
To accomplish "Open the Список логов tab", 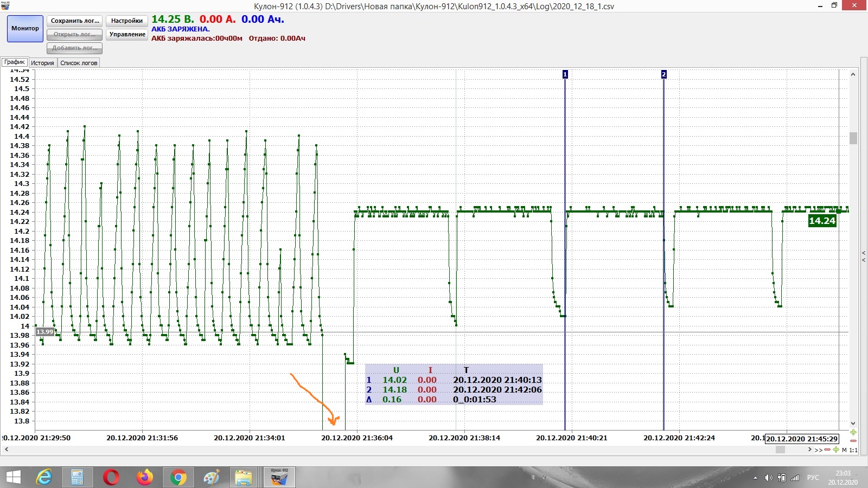I will [79, 63].
